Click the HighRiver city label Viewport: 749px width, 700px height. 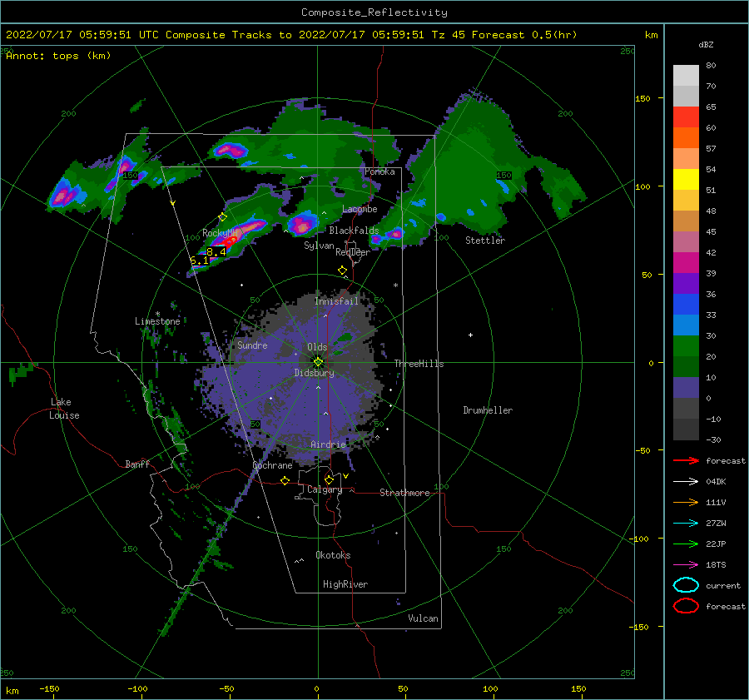[x=345, y=584]
